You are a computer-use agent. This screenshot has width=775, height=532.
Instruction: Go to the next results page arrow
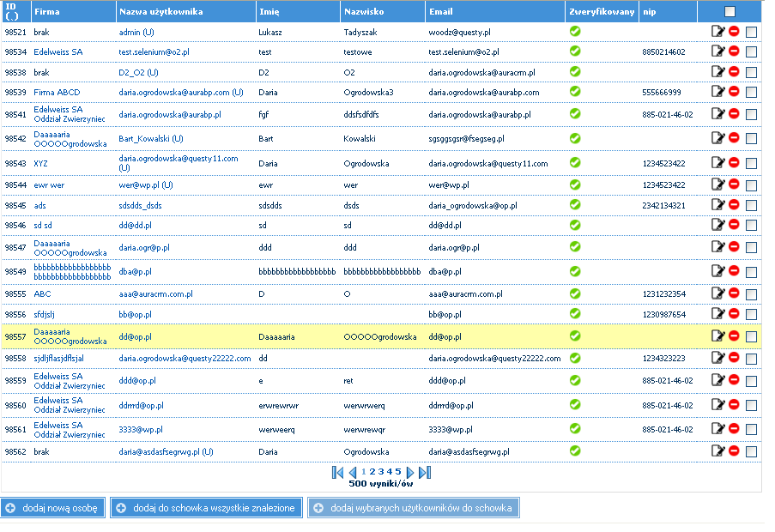410,472
